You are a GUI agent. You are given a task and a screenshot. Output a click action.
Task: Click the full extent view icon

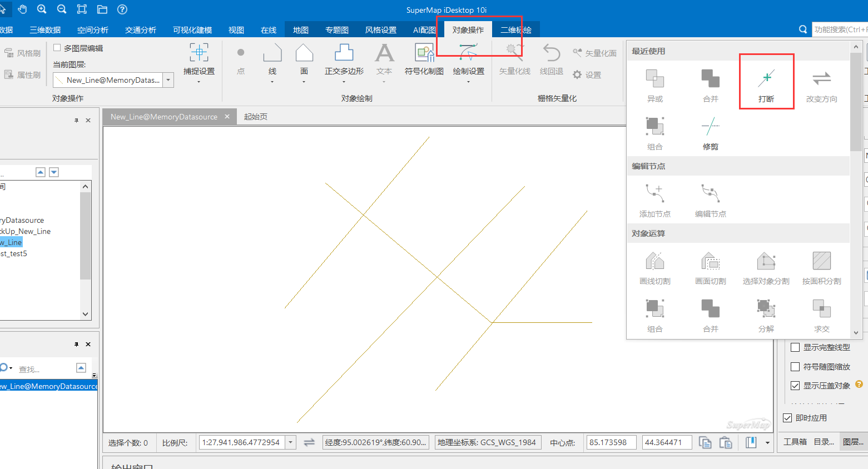[82, 9]
